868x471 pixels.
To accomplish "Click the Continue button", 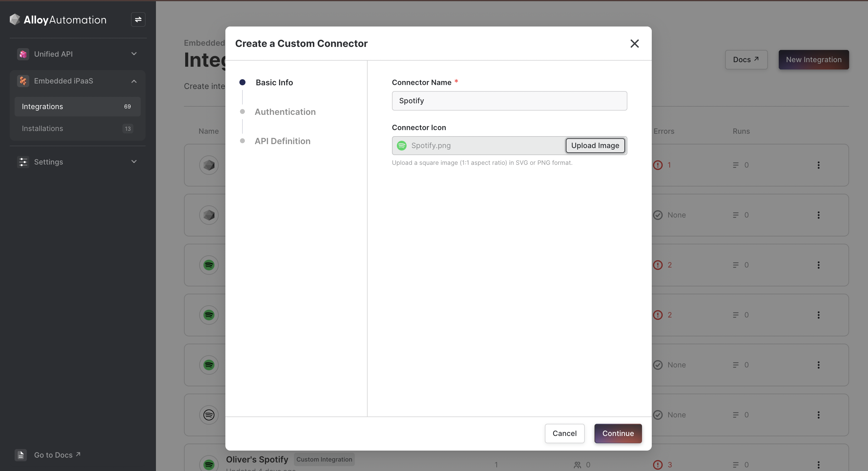I will click(x=618, y=433).
